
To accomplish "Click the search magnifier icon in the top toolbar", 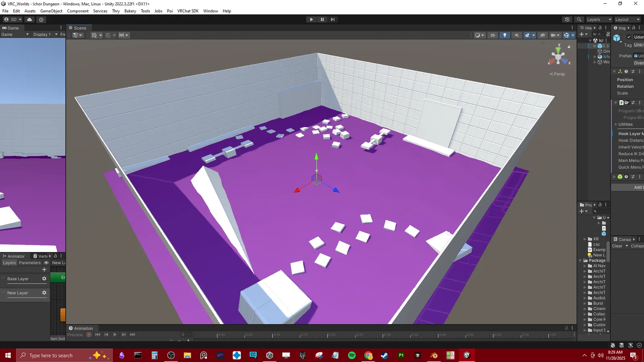I will [x=579, y=19].
